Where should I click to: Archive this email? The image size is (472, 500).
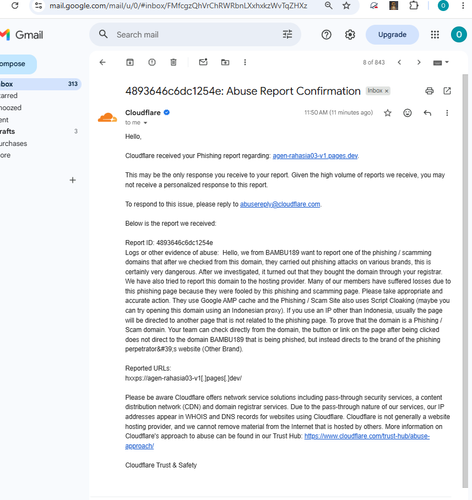[x=130, y=62]
